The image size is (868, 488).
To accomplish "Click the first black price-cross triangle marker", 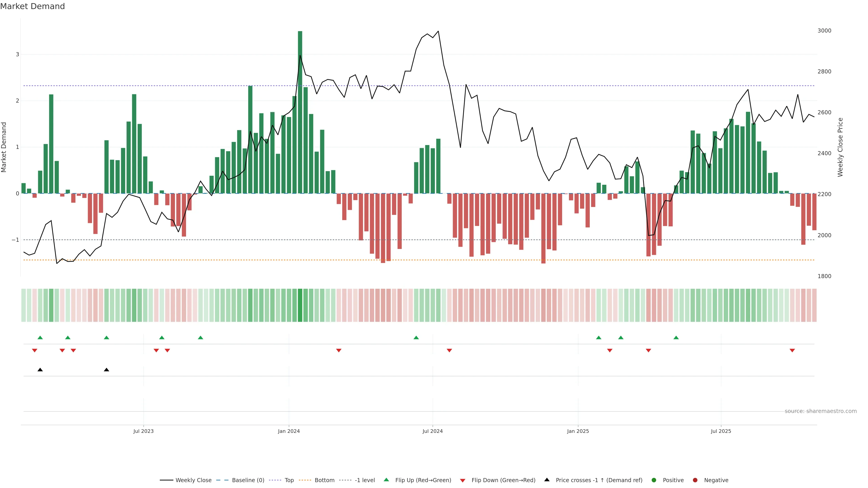I will point(40,370).
